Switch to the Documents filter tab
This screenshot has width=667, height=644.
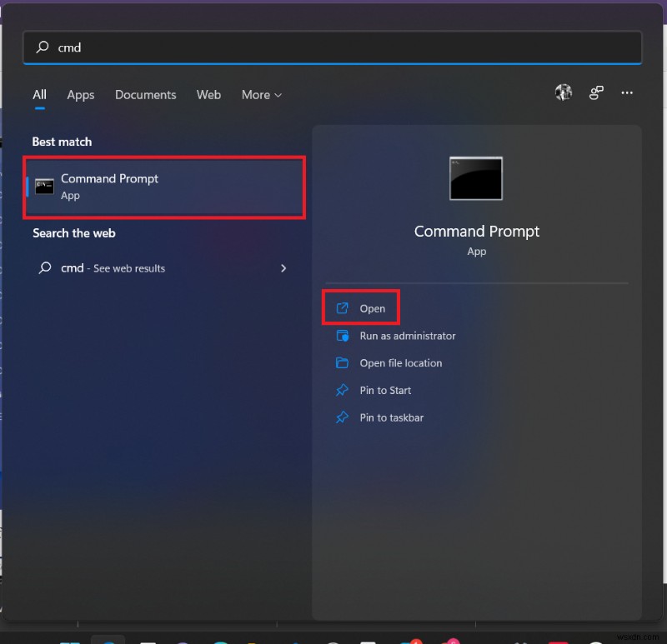click(145, 95)
